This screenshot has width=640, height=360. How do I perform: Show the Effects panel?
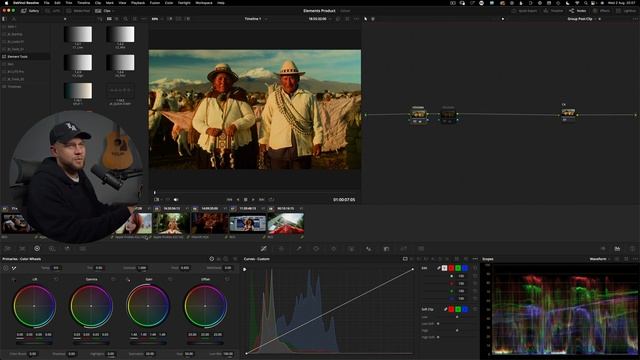click(x=602, y=11)
